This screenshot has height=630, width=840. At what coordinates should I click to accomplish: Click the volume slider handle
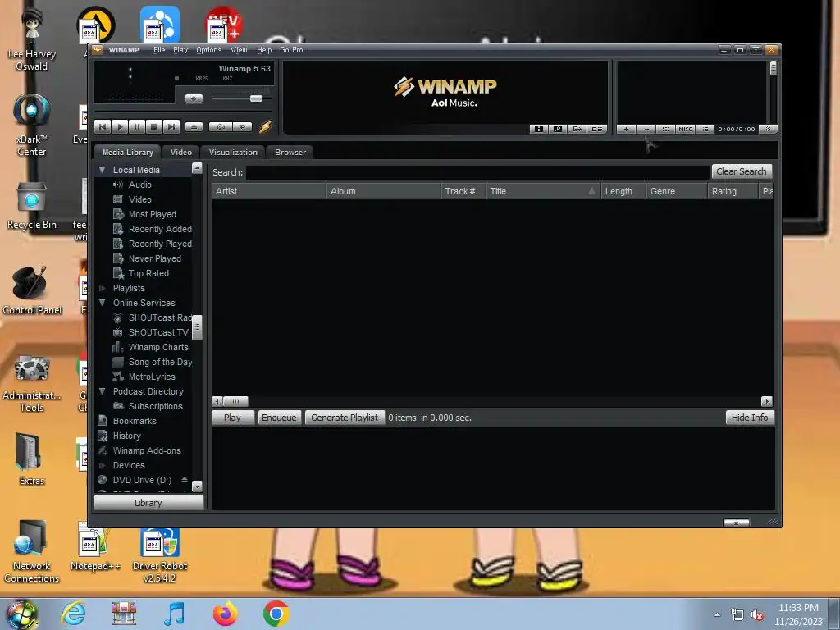pos(256,98)
